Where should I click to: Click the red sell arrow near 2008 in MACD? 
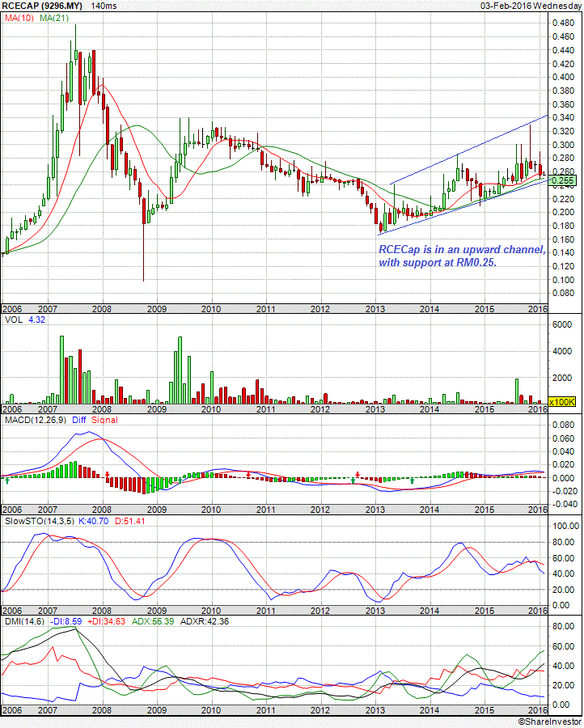(108, 475)
